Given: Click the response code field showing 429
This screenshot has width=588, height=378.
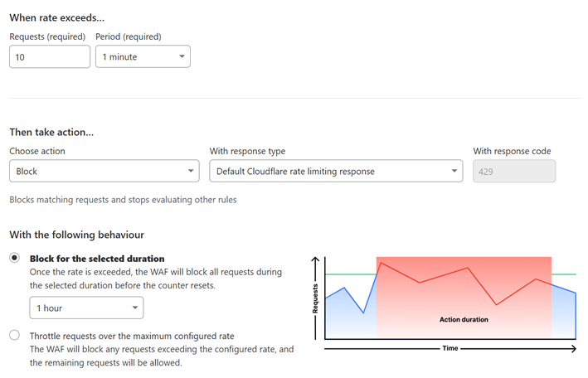Looking at the screenshot, I should (513, 172).
